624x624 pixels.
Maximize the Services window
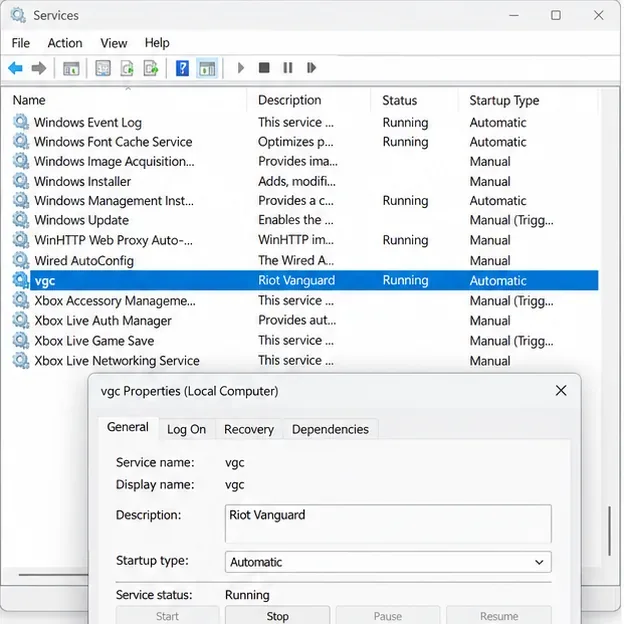tap(556, 15)
